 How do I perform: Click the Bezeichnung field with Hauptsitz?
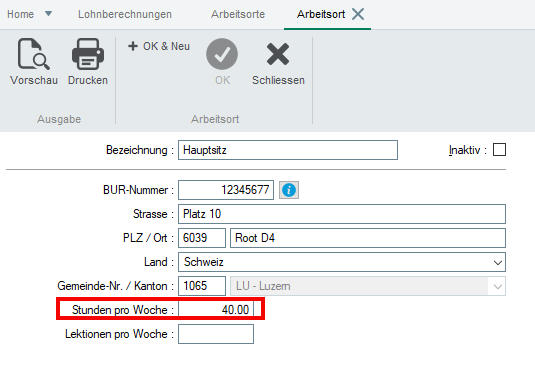288,150
